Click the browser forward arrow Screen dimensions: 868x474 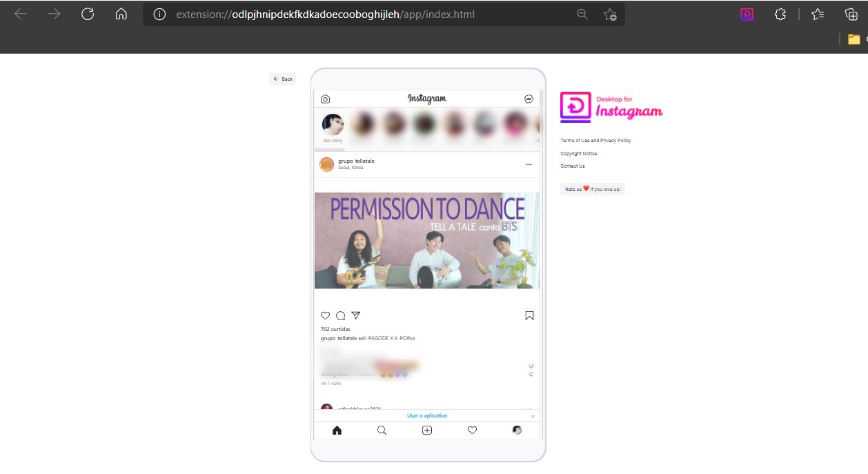click(55, 14)
